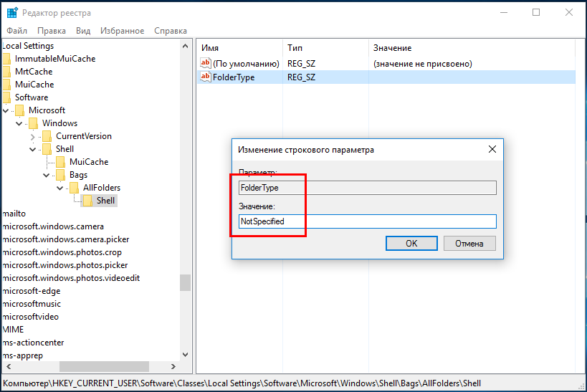
Task: Select the microsoft.windows.photos.picker key
Action: (65, 265)
